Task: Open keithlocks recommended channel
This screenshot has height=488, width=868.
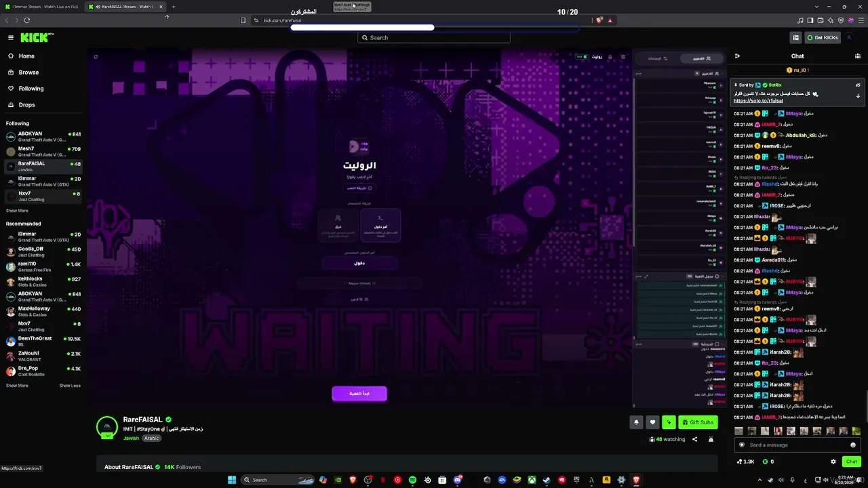Action: [x=43, y=281]
